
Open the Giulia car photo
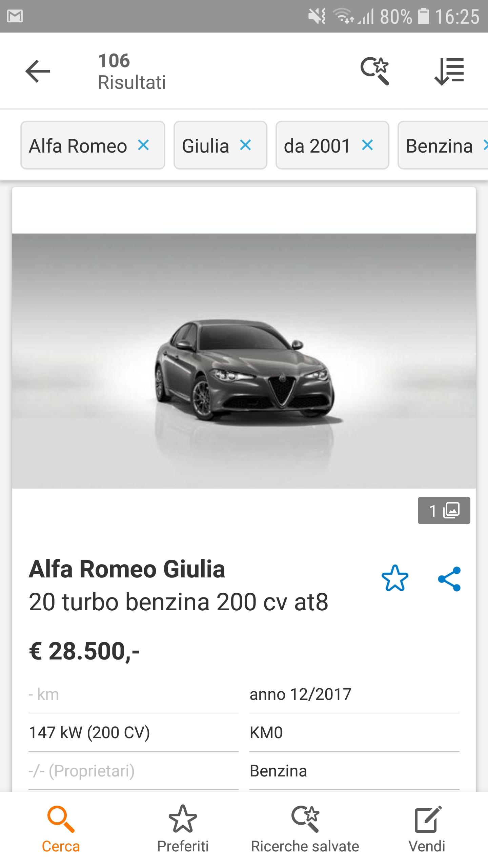pyautogui.click(x=244, y=361)
